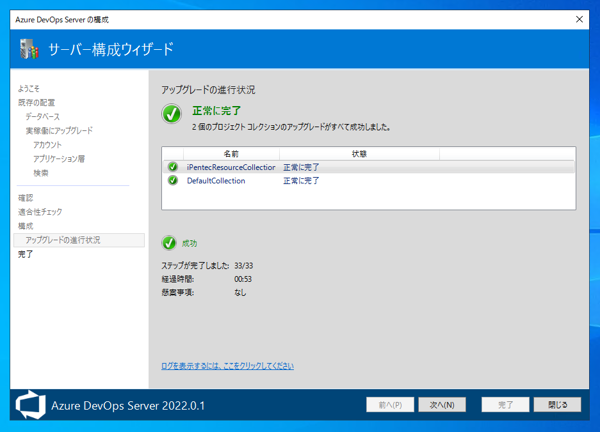Close the Azure DevOps Server configuration window

tap(579, 20)
